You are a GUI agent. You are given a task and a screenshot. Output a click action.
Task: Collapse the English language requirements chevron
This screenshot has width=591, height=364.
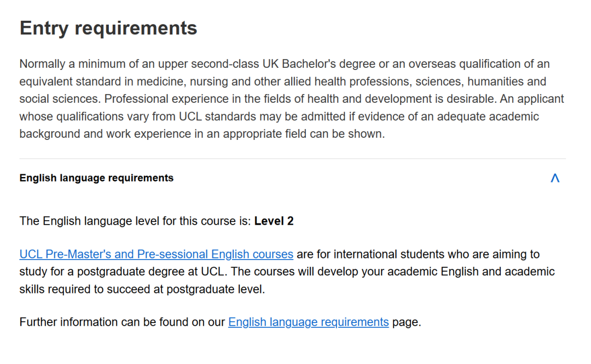[555, 178]
